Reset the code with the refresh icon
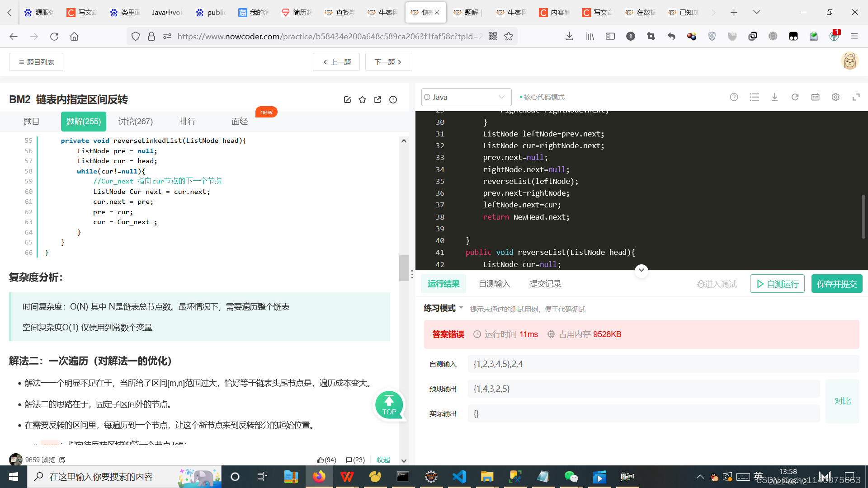This screenshot has width=868, height=488. [x=795, y=97]
